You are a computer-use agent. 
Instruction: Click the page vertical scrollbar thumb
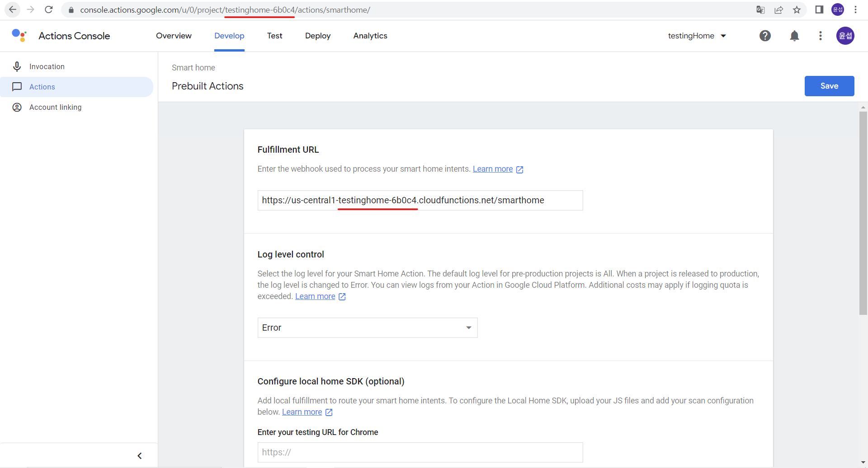[863, 212]
